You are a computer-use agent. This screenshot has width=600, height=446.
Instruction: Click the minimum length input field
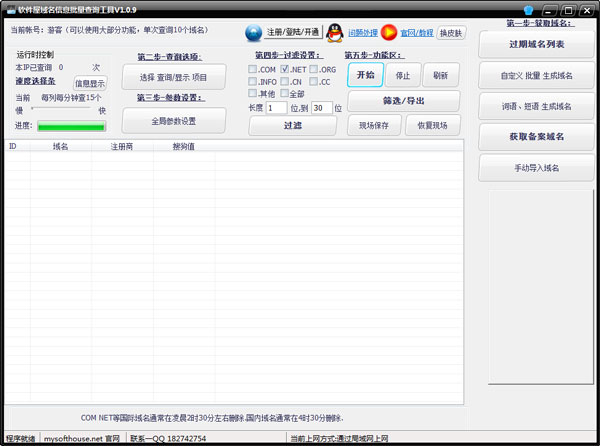click(276, 108)
